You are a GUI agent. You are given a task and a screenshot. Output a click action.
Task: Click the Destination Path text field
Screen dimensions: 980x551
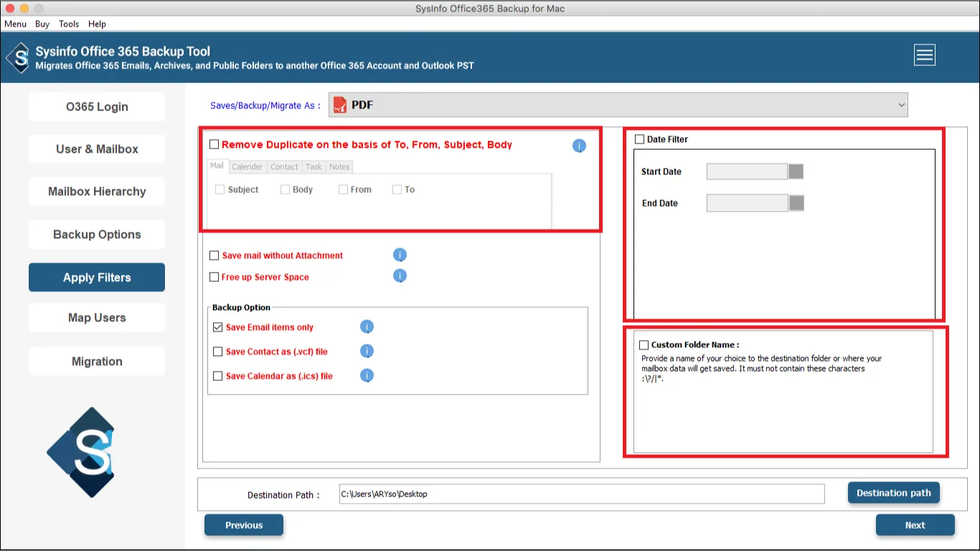[x=582, y=494]
